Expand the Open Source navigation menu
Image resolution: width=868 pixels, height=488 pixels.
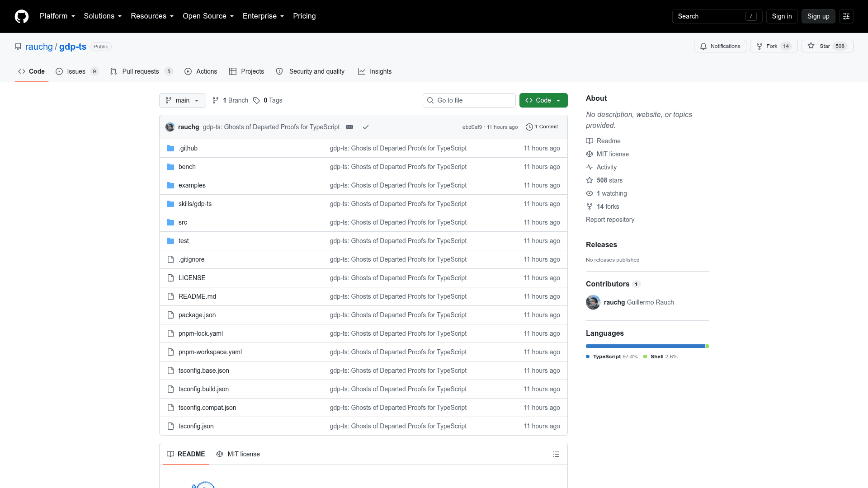208,16
